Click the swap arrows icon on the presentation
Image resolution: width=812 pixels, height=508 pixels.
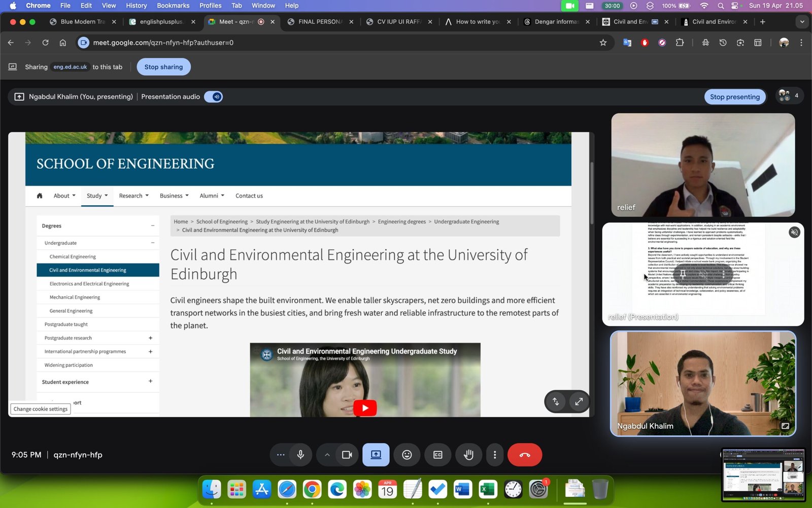tap(556, 402)
